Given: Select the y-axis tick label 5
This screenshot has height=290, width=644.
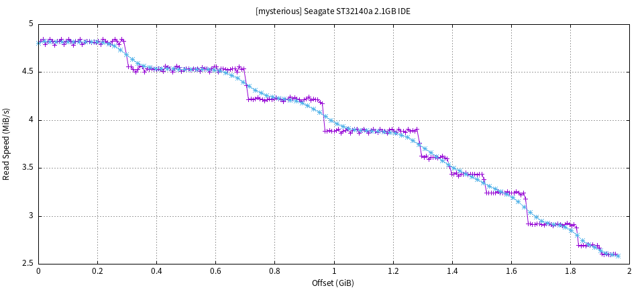Looking at the screenshot, I should tap(31, 23).
